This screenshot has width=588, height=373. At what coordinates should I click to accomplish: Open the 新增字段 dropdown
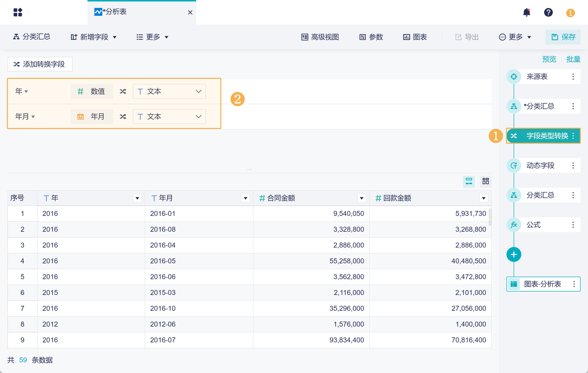tap(93, 37)
